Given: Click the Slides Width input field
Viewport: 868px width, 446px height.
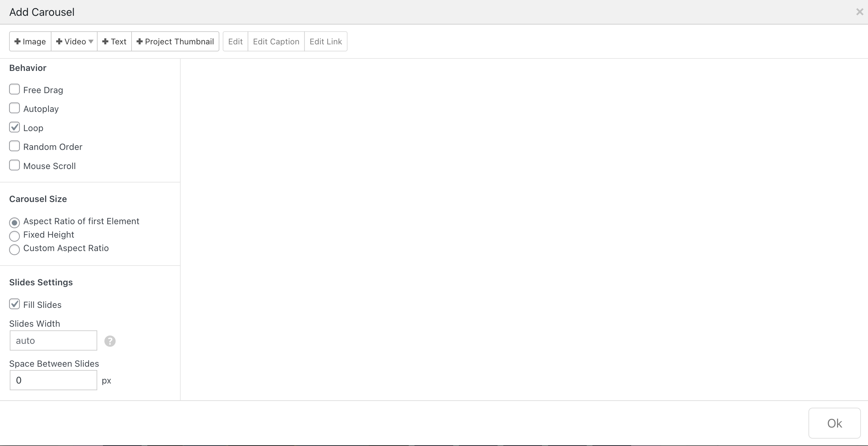Looking at the screenshot, I should click(x=53, y=341).
